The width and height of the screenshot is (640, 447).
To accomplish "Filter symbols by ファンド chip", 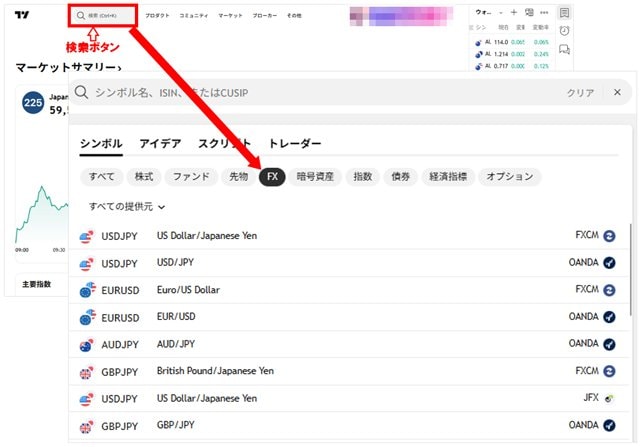I will coord(191,177).
